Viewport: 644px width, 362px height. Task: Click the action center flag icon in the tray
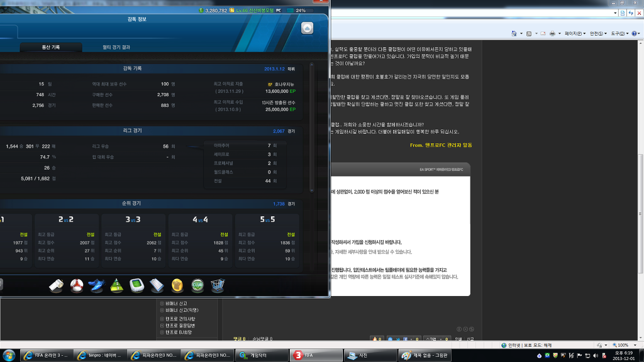[x=579, y=356]
